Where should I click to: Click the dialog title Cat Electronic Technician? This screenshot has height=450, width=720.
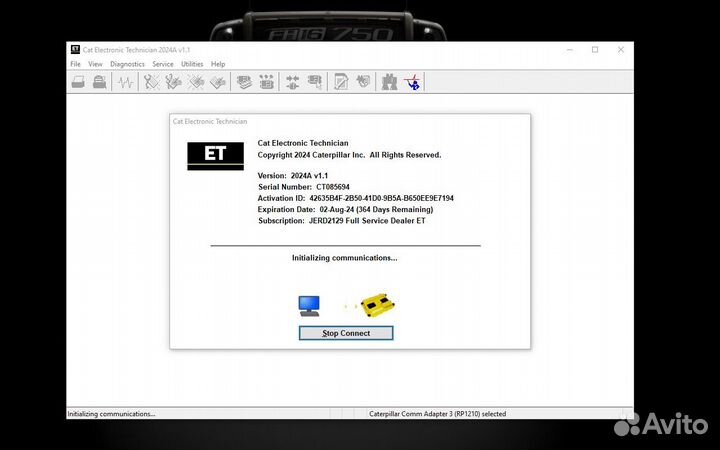210,121
